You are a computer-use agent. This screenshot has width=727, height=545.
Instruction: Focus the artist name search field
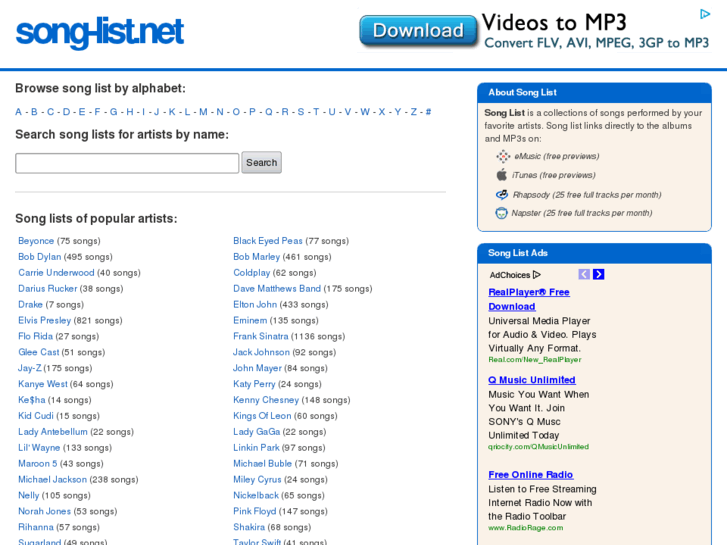[127, 163]
